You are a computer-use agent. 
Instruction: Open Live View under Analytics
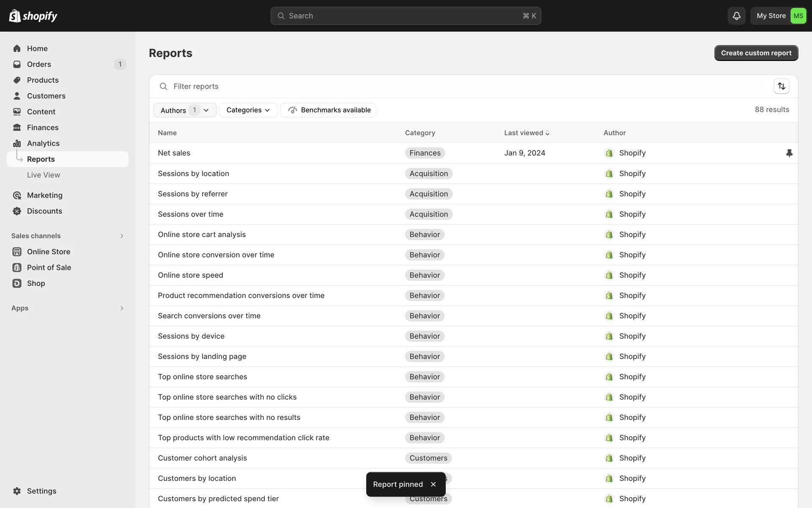pos(43,175)
